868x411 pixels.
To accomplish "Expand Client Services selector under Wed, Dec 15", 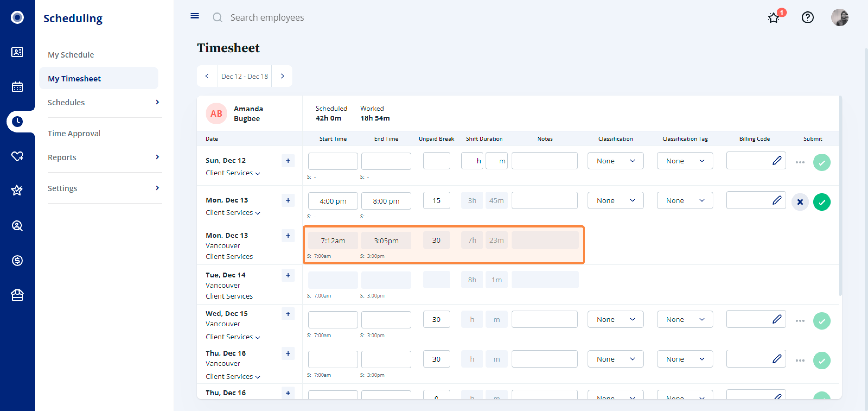I will click(233, 337).
